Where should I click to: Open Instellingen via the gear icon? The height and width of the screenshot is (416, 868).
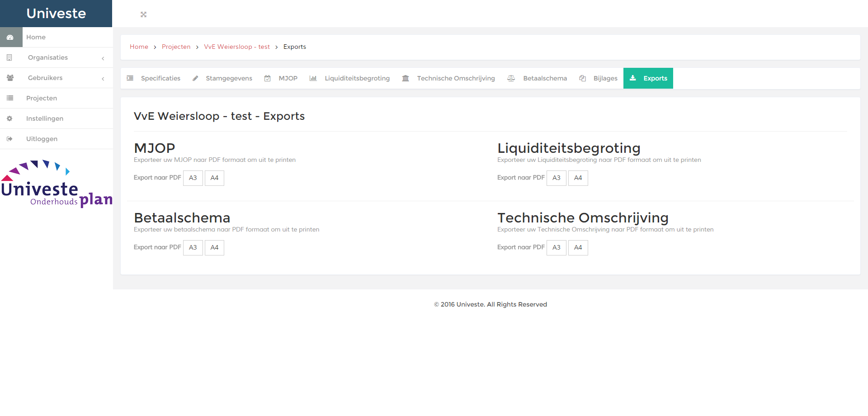9,118
